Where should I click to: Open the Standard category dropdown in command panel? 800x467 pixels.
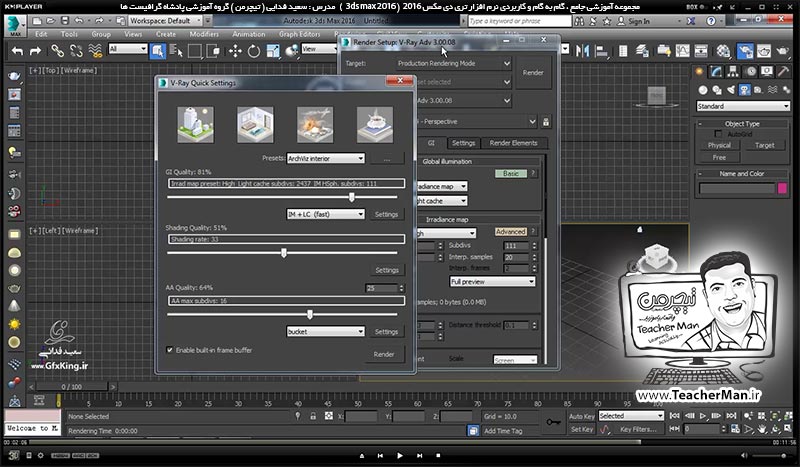(743, 106)
